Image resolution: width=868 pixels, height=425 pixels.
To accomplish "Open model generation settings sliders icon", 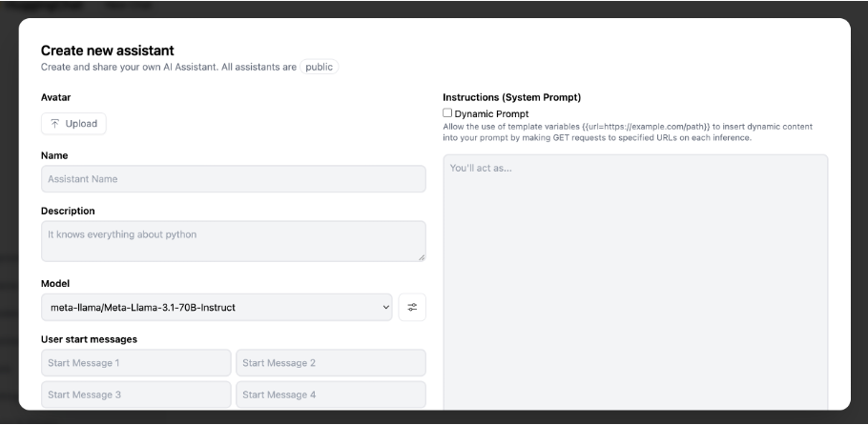I will 412,307.
